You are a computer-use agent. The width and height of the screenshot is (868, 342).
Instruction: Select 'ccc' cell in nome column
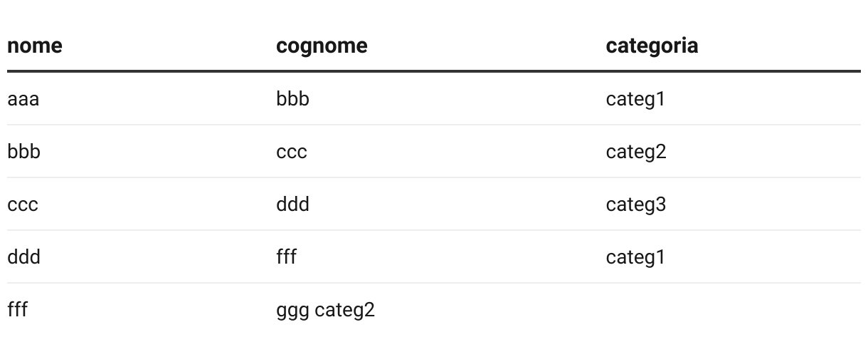(x=23, y=204)
